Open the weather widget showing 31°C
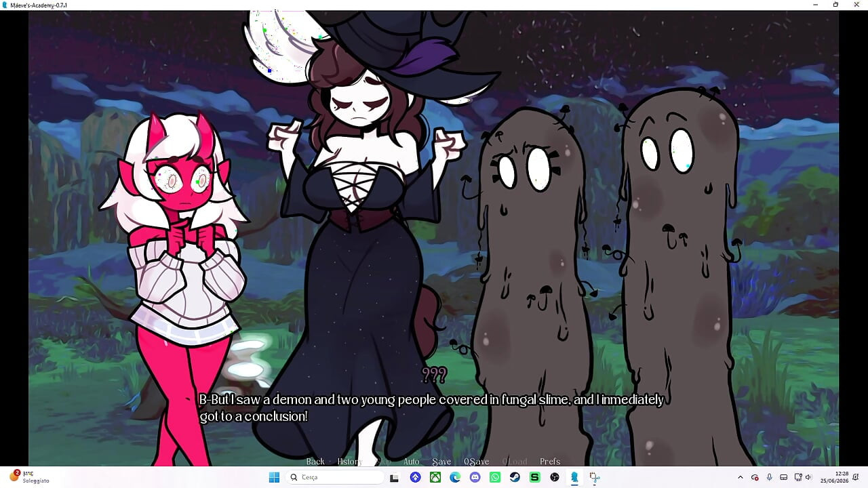868x488 pixels. coord(28,476)
